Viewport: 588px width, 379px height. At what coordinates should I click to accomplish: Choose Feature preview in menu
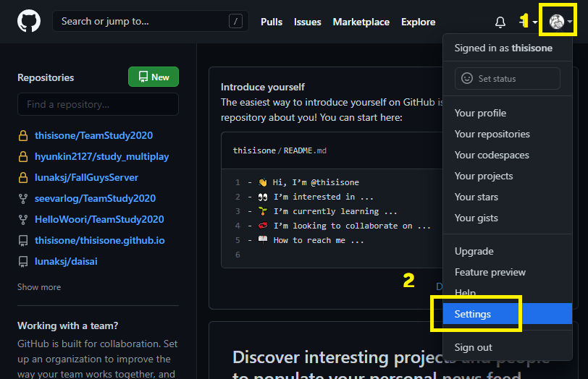[508, 272]
